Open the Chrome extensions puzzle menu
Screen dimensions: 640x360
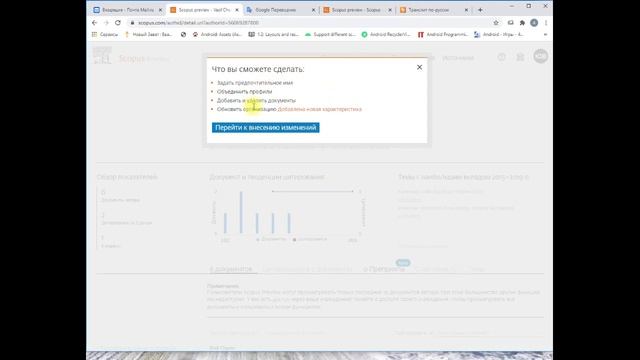pyautogui.click(x=522, y=23)
